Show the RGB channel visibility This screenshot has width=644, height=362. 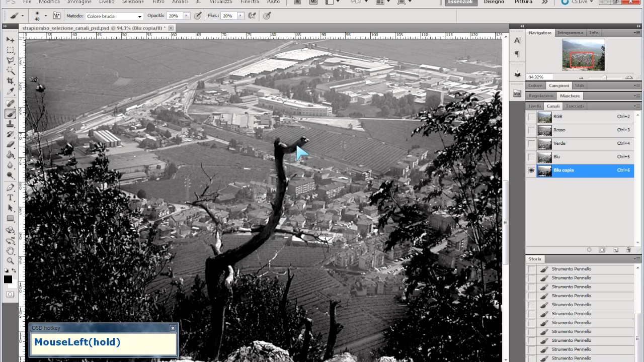pyautogui.click(x=531, y=117)
